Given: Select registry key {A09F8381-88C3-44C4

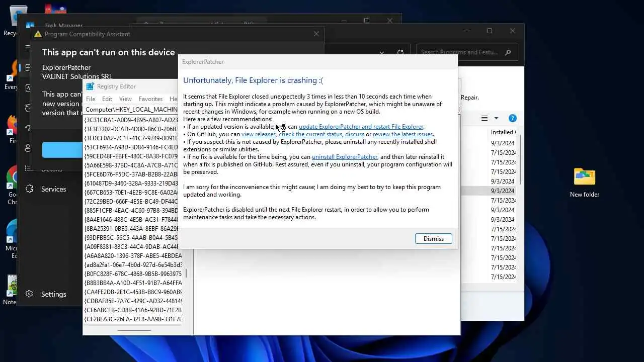Looking at the screenshot, I should click(131, 247).
